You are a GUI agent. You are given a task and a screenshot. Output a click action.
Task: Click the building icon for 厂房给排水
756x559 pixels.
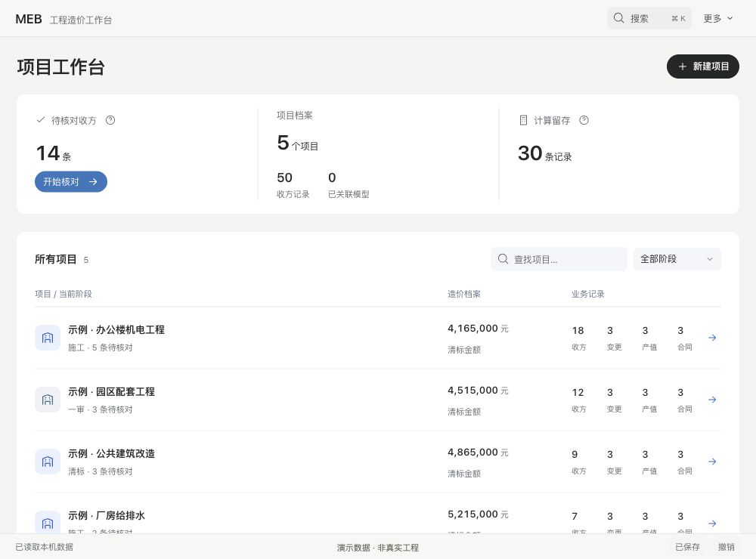pos(48,523)
